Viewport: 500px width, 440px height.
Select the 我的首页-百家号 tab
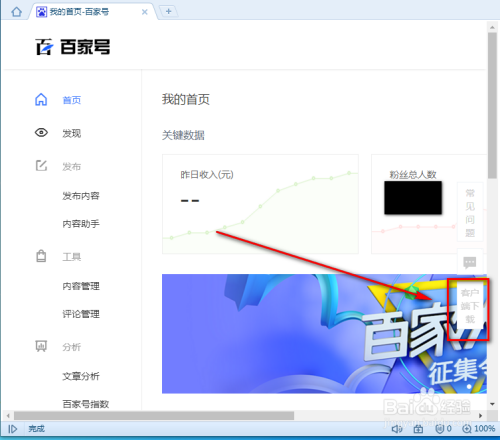coord(92,12)
